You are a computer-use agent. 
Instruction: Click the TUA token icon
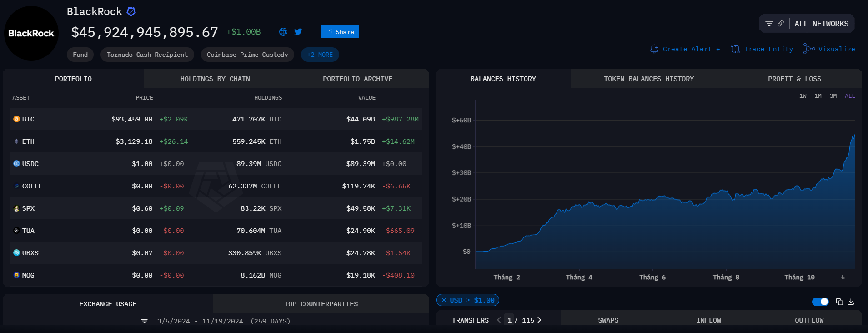[x=16, y=231]
